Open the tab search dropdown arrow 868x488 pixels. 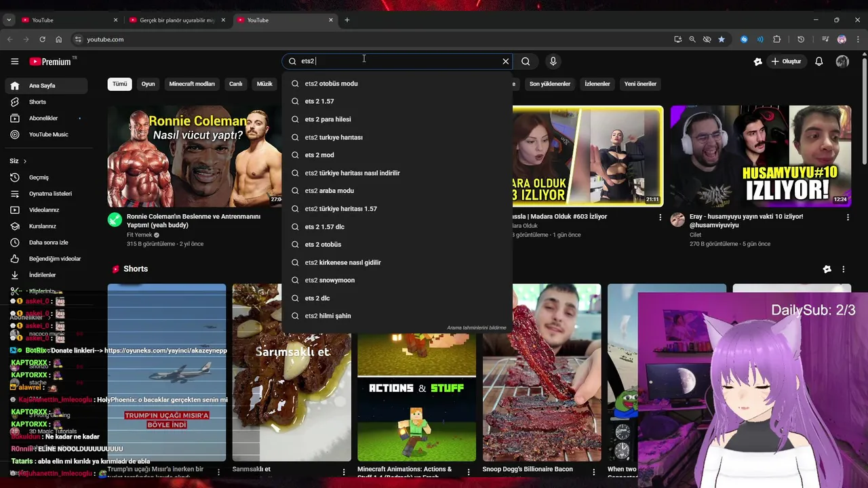coord(9,20)
